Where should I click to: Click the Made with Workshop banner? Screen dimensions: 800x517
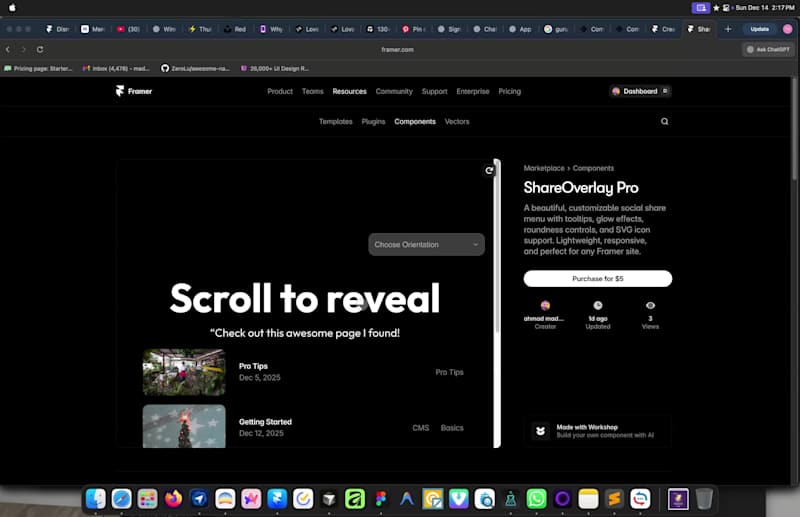pos(597,431)
